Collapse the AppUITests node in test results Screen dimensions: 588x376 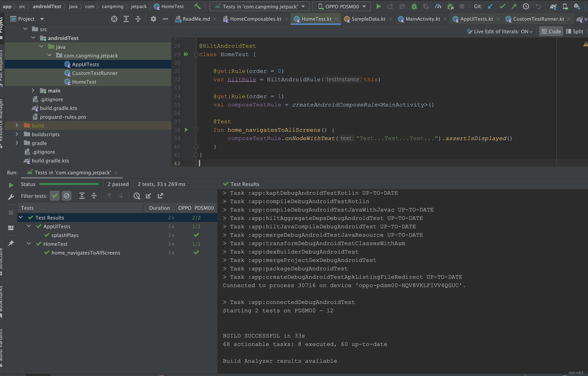click(29, 226)
